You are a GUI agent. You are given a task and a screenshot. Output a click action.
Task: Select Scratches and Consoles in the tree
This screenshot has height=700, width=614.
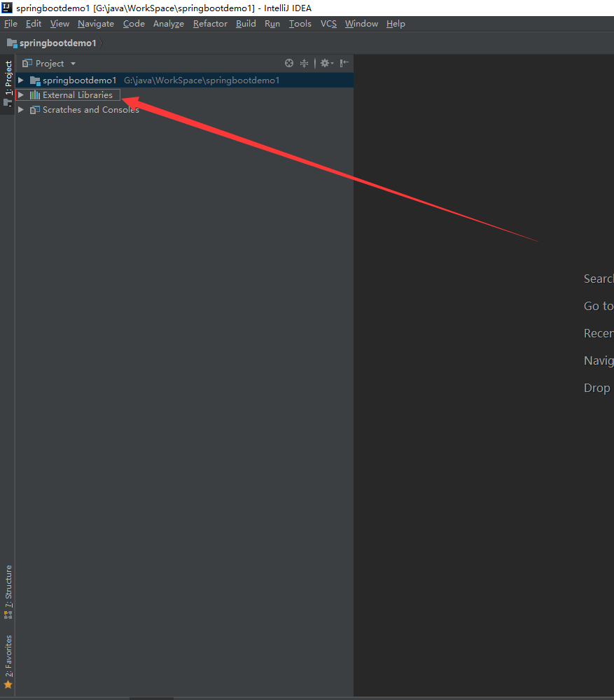[x=90, y=110]
